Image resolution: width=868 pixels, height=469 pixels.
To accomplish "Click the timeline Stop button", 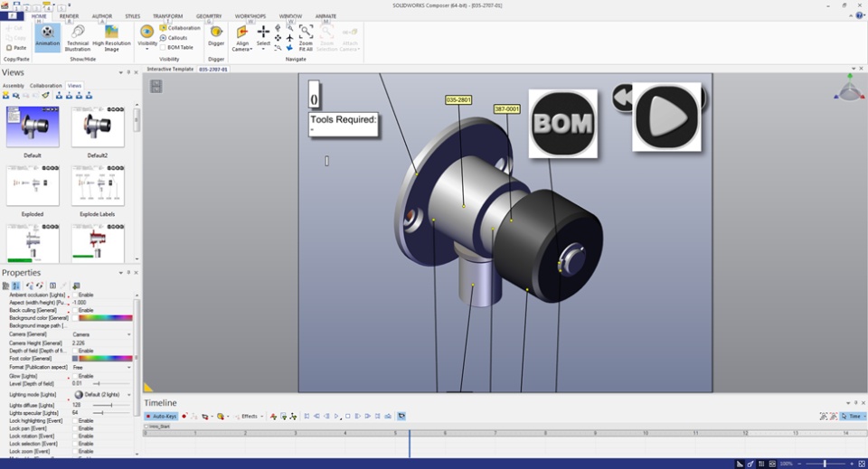I will [347, 416].
